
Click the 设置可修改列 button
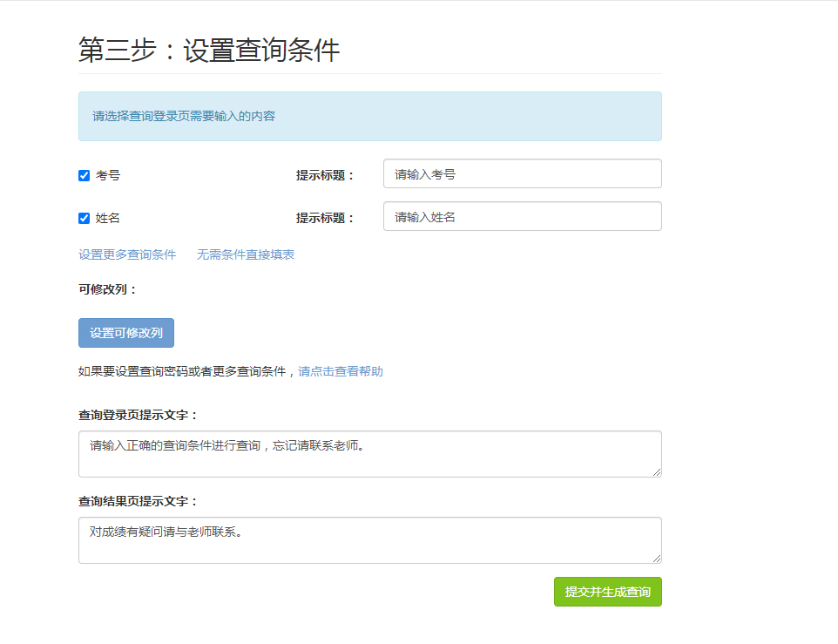[126, 333]
